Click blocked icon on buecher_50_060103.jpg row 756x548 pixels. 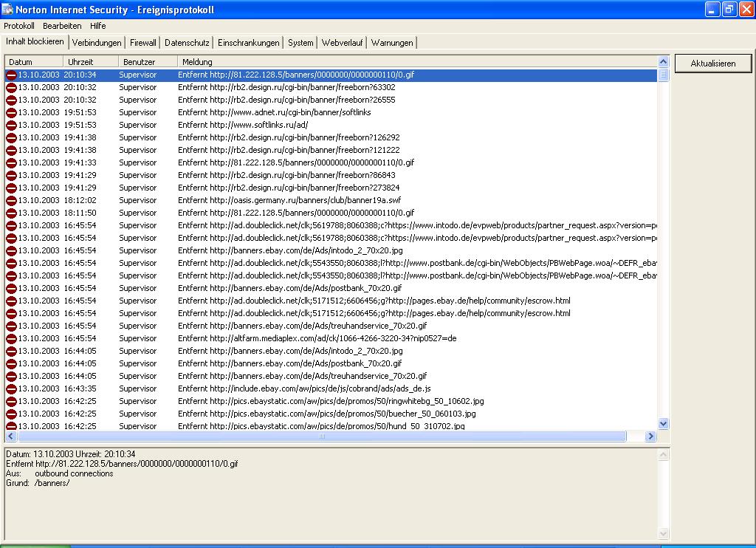click(x=11, y=414)
